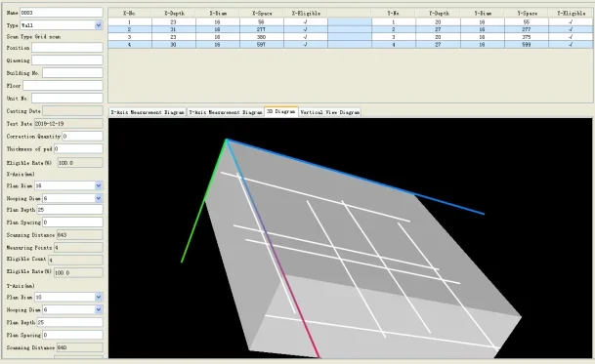Open the Vertical View Diagram tab
The height and width of the screenshot is (364, 595).
point(330,112)
